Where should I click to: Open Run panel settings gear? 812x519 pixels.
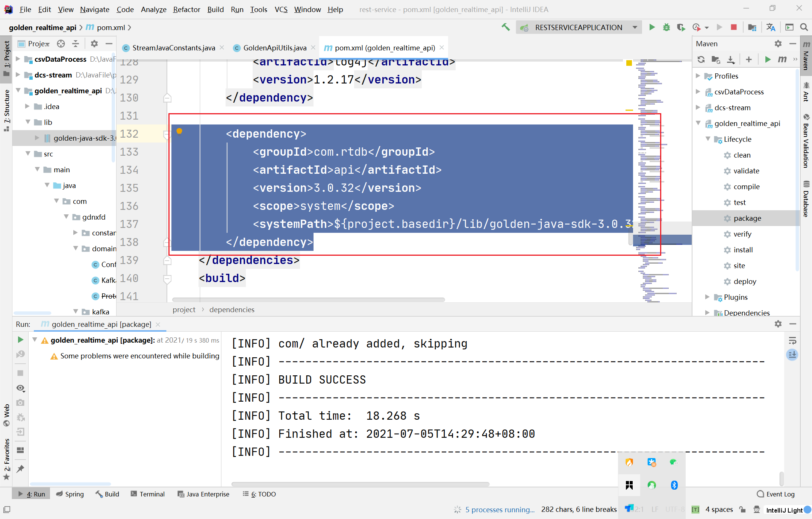[x=778, y=324]
